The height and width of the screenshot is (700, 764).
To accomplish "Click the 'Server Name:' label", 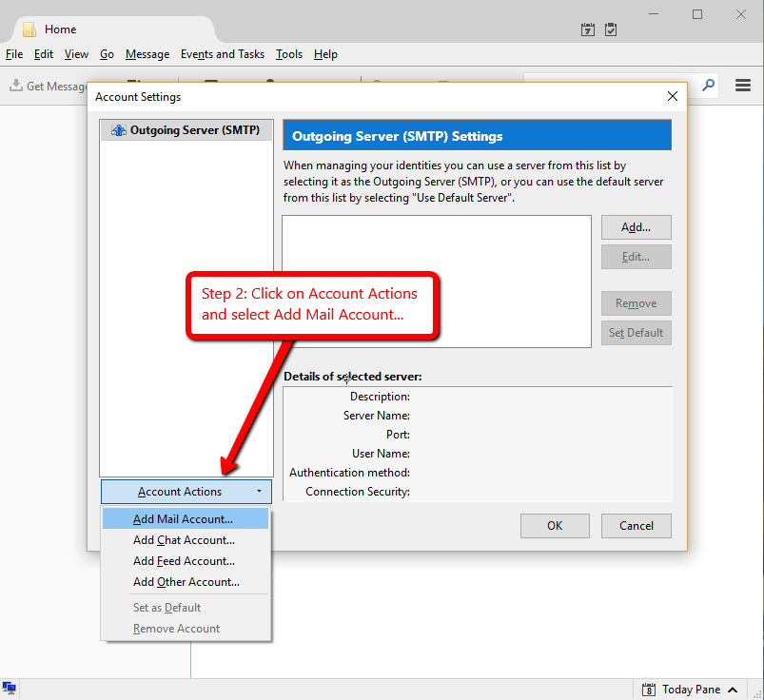I will coord(376,416).
